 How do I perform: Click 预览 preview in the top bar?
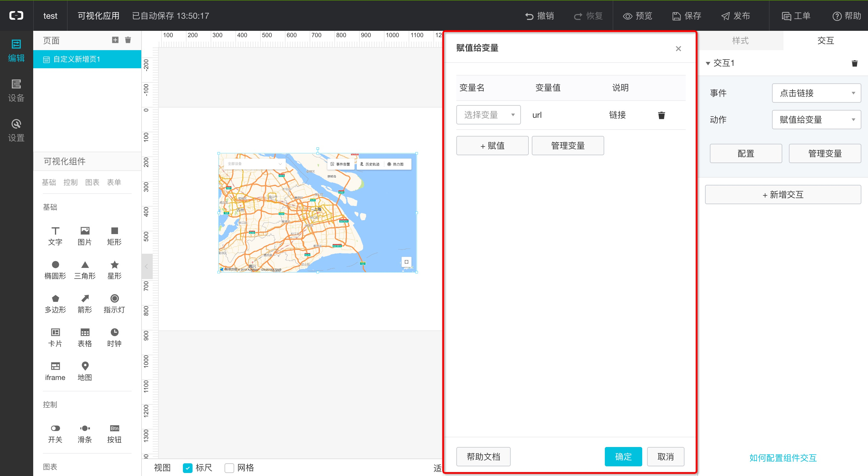[x=637, y=16]
